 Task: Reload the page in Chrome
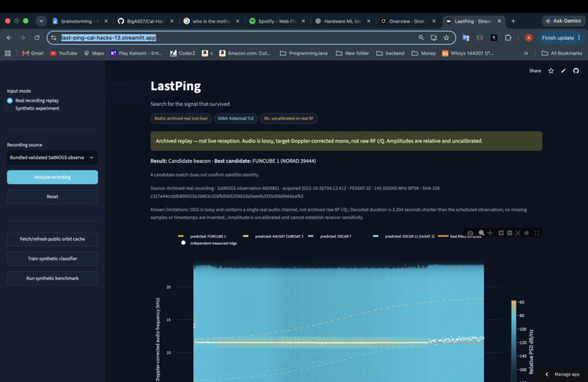coord(36,37)
